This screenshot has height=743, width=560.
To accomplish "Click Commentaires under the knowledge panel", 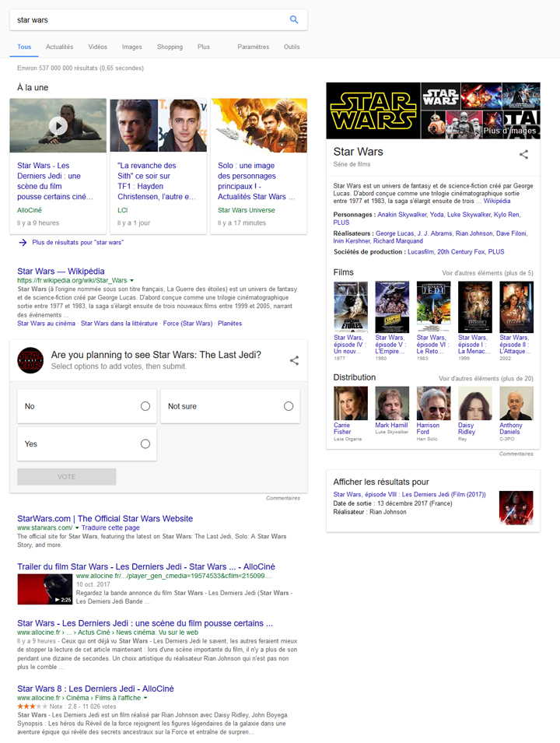I will (516, 454).
